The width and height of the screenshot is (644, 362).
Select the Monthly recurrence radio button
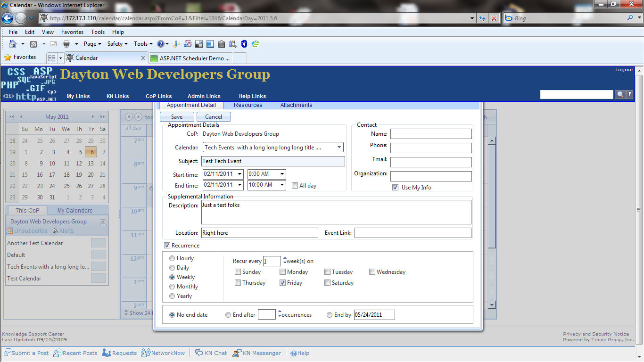pyautogui.click(x=172, y=287)
